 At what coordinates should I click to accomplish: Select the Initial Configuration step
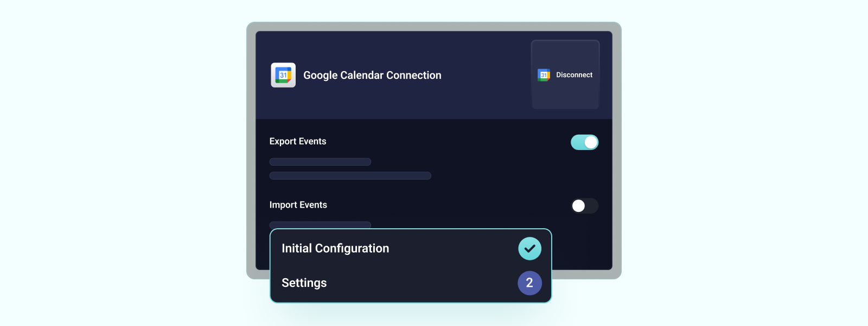[411, 248]
